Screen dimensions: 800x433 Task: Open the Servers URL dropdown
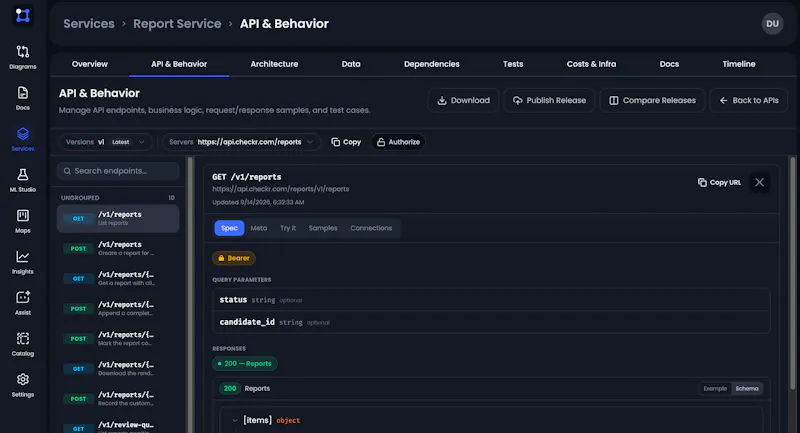(242, 142)
